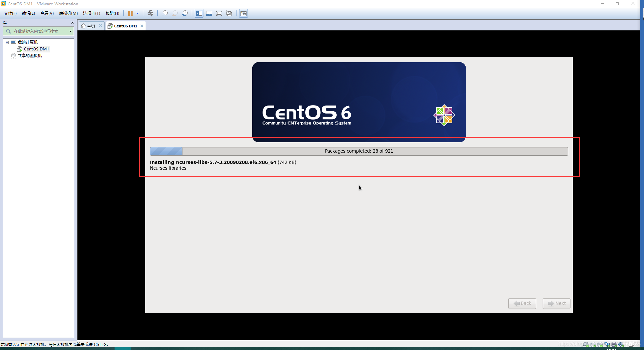Close the 库 library panel
Image resolution: width=644 pixels, height=350 pixels.
click(72, 23)
